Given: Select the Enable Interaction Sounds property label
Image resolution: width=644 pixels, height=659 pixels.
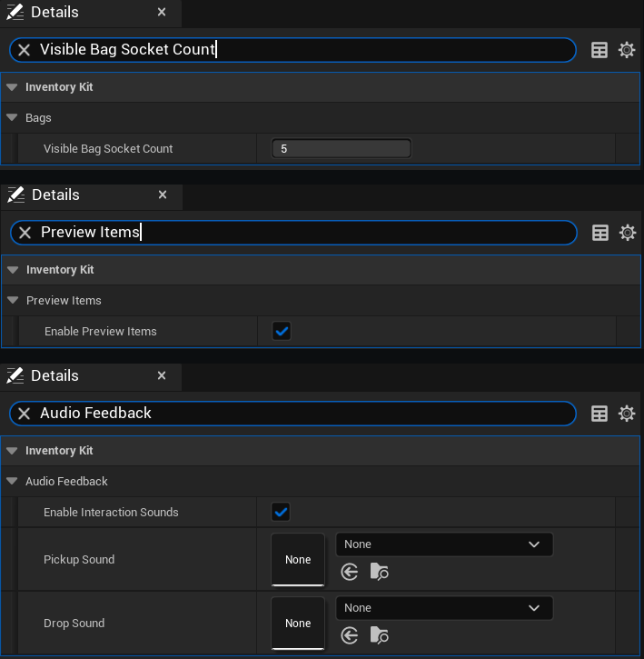Looking at the screenshot, I should coord(111,513).
